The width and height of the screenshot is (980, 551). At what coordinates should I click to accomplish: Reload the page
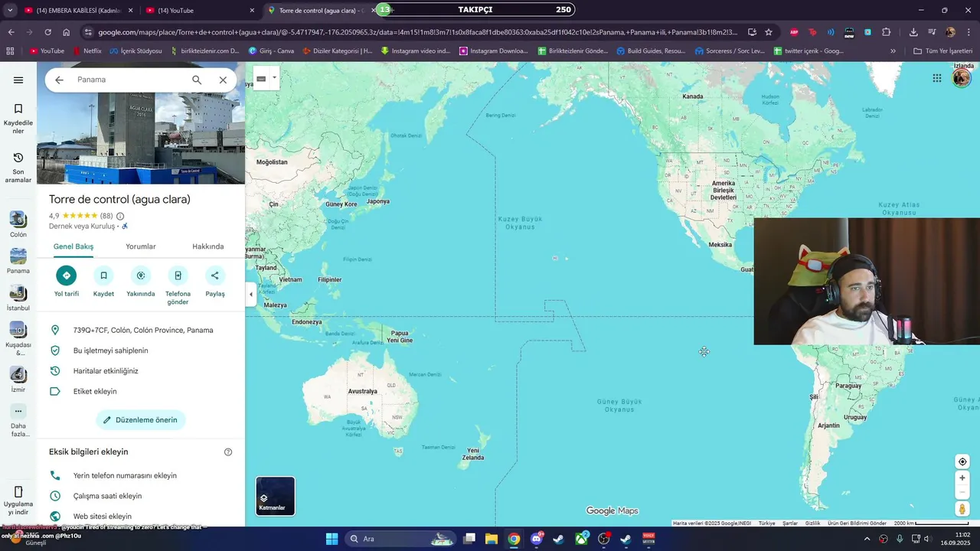coord(47,32)
